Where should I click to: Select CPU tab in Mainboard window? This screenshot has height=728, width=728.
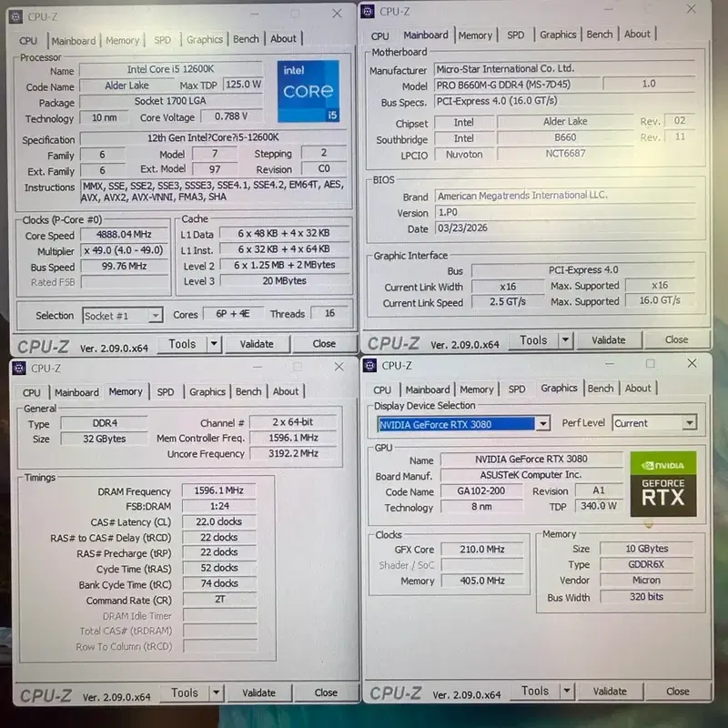click(x=379, y=35)
